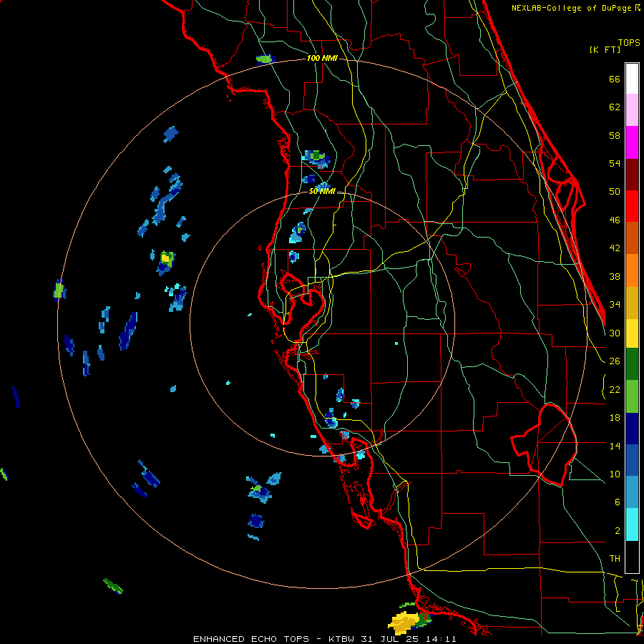
Task: Click the TOPS legend title
Action: coord(629,42)
